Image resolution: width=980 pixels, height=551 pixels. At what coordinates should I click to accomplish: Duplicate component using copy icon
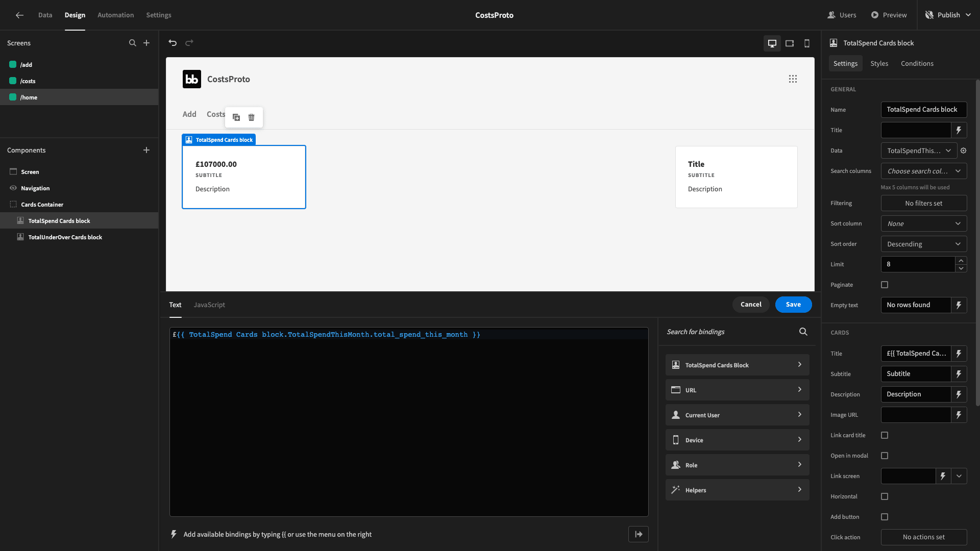coord(236,117)
